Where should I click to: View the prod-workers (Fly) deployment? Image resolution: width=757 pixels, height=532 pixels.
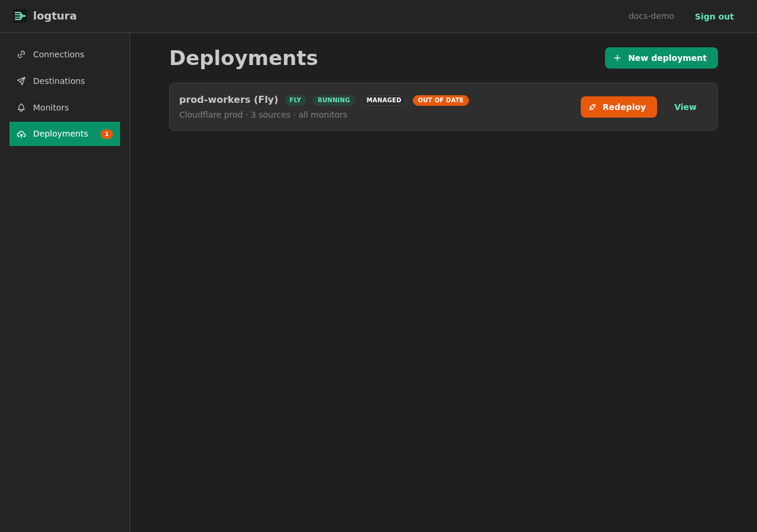coord(685,107)
